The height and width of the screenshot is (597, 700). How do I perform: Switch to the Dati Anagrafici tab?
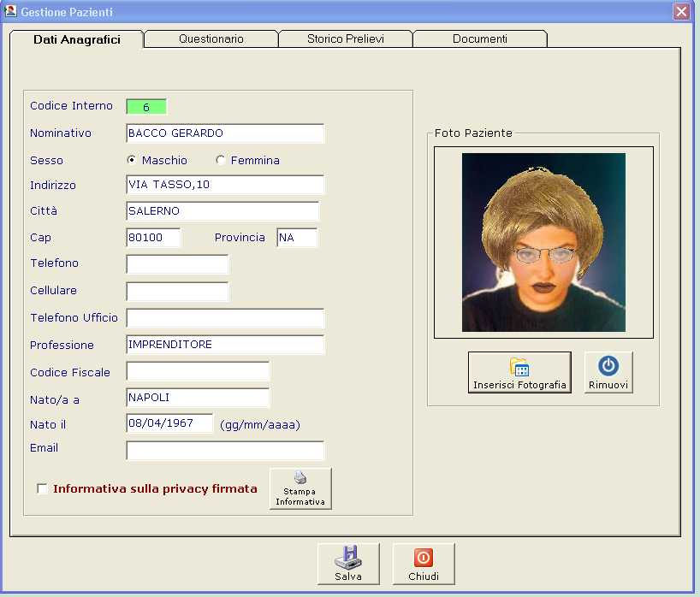pos(77,39)
